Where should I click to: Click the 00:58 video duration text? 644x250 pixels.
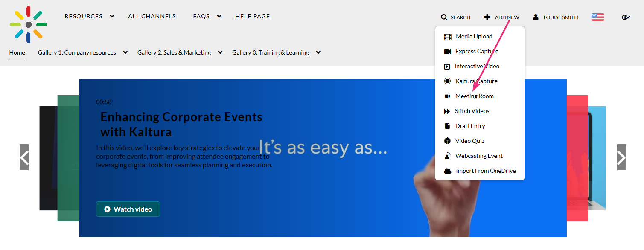(x=104, y=102)
